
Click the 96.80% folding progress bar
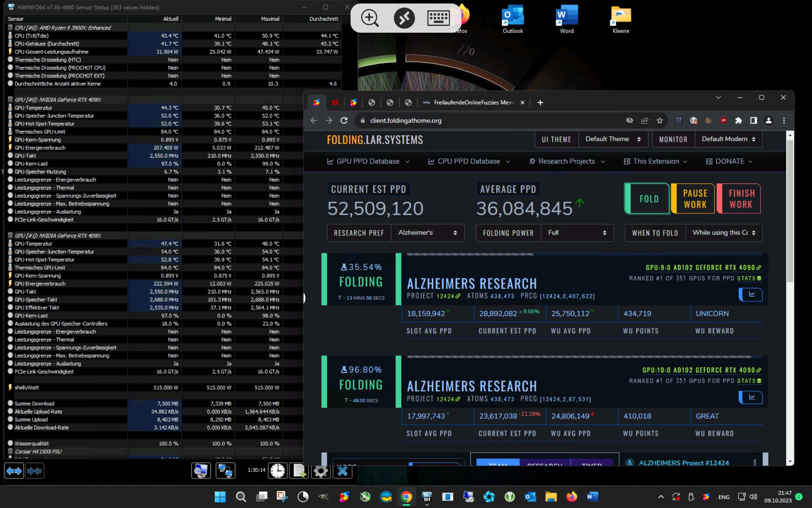pos(584,357)
